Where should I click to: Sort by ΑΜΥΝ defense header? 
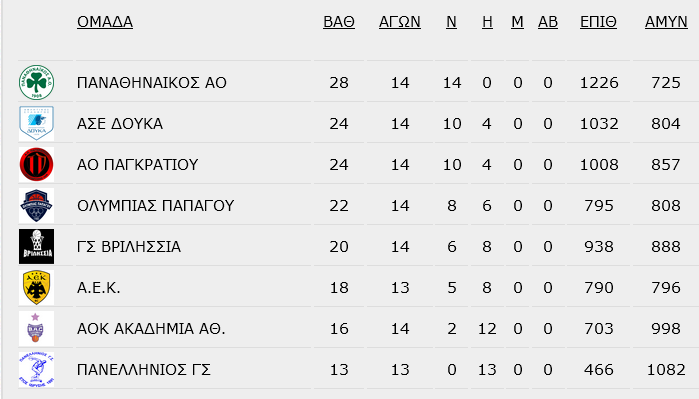[x=666, y=21]
